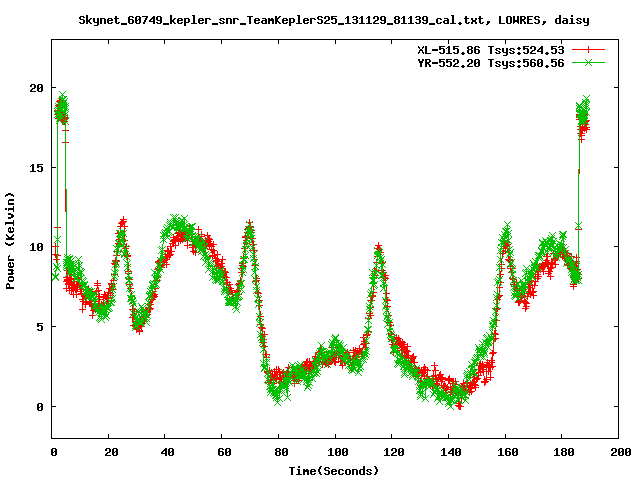Click the green YR legend line sample
640x480 pixels.
point(588,62)
